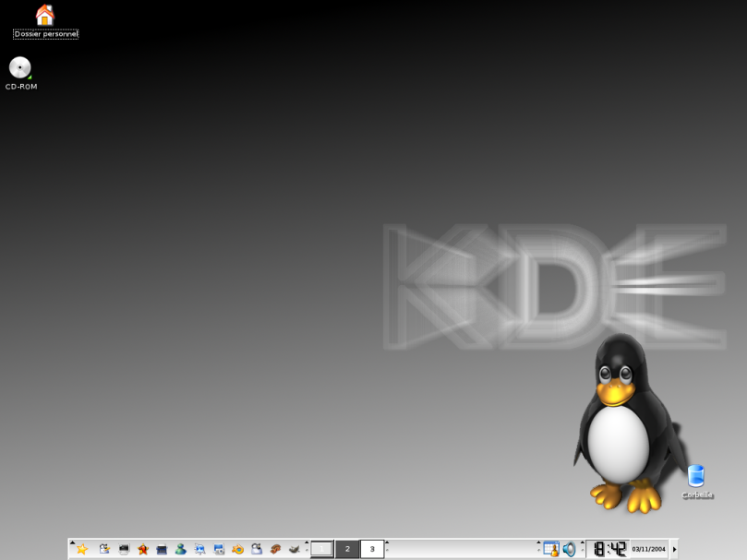Open the speaker volume tray icon

pyautogui.click(x=569, y=549)
